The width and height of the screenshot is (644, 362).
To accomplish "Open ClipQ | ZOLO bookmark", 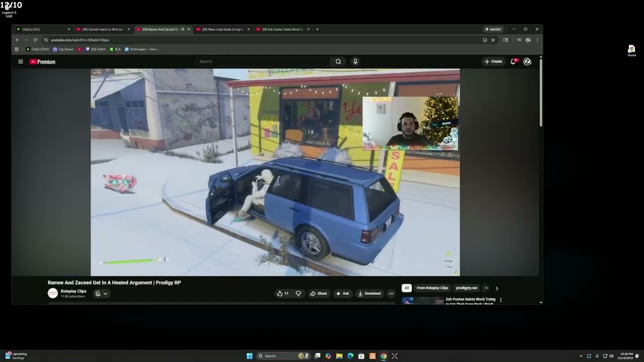I will 38,49.
